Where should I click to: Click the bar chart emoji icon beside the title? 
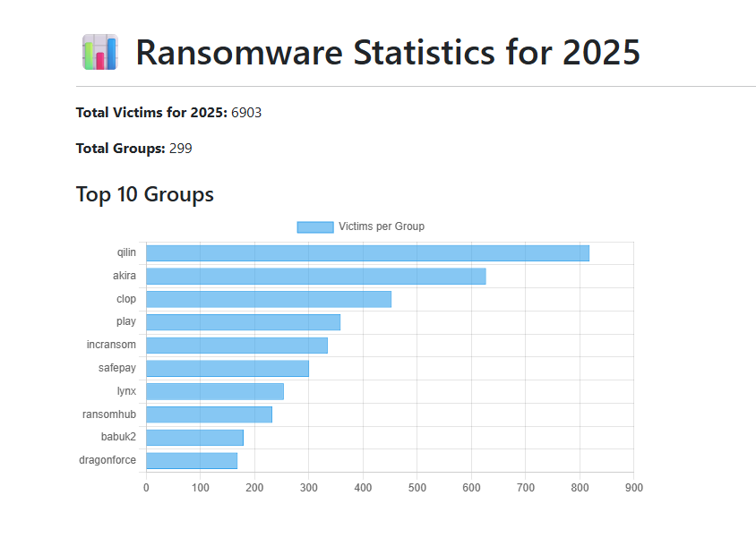99,53
